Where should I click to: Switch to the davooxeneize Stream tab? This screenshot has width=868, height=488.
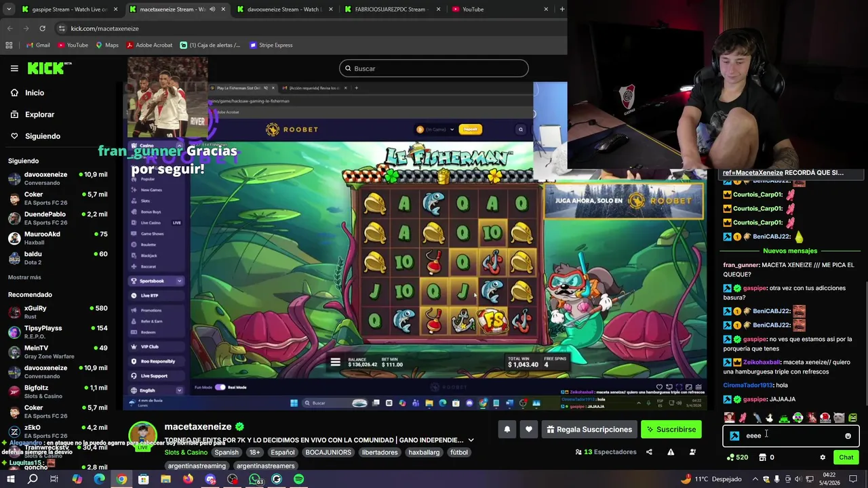pyautogui.click(x=284, y=9)
